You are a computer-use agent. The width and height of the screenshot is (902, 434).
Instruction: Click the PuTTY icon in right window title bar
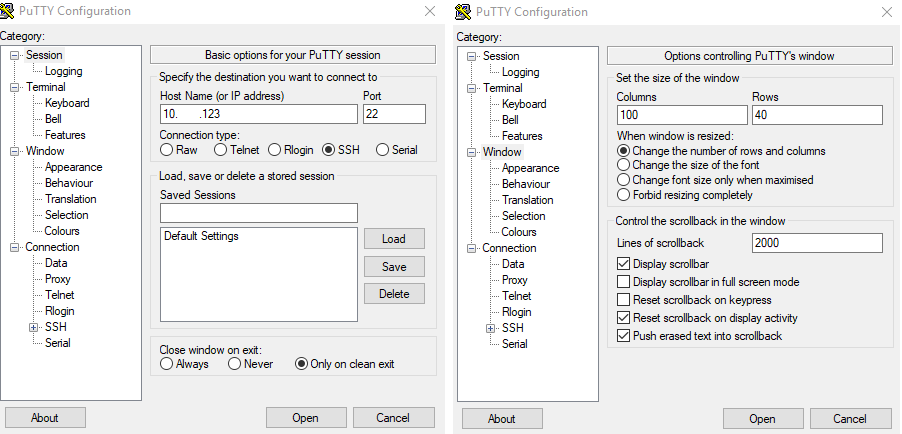tap(464, 12)
